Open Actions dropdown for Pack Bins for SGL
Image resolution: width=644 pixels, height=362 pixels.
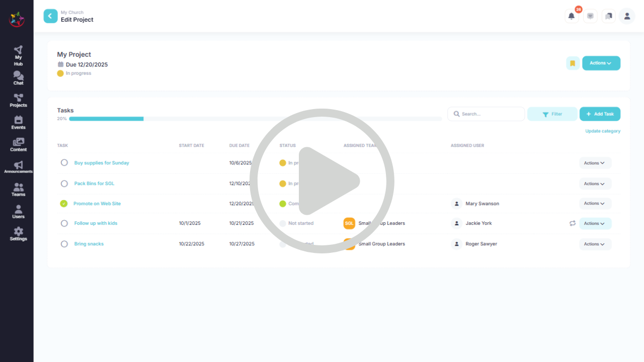click(595, 184)
